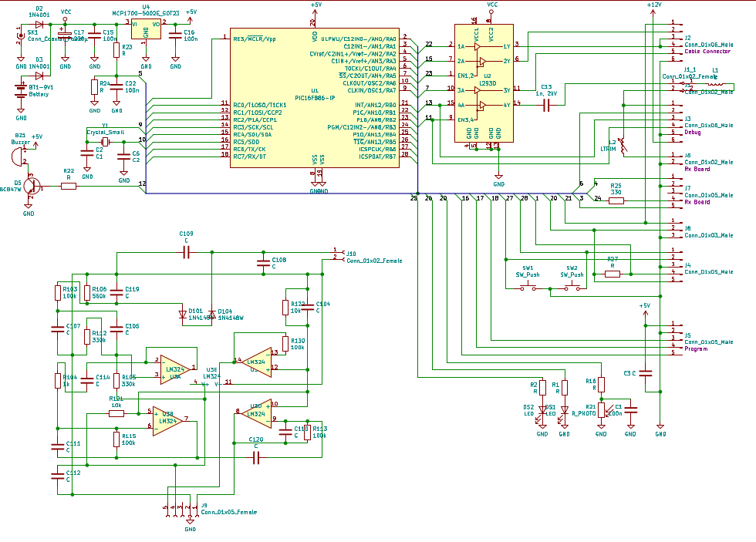Click capacitor C13 1n 2kV symbol

(x=546, y=105)
